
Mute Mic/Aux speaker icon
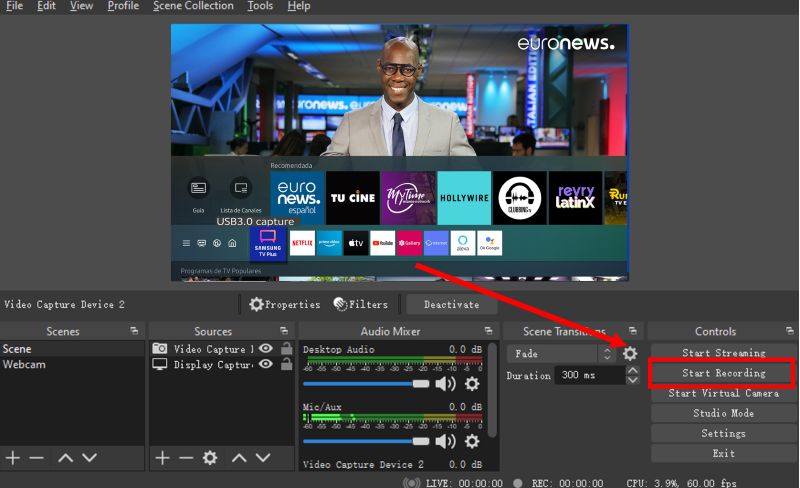coord(445,441)
